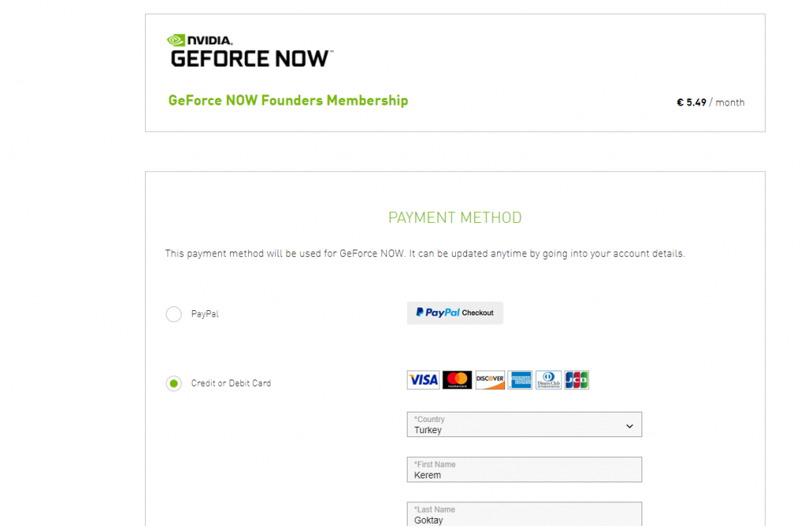Click the JCB card icon

click(576, 380)
